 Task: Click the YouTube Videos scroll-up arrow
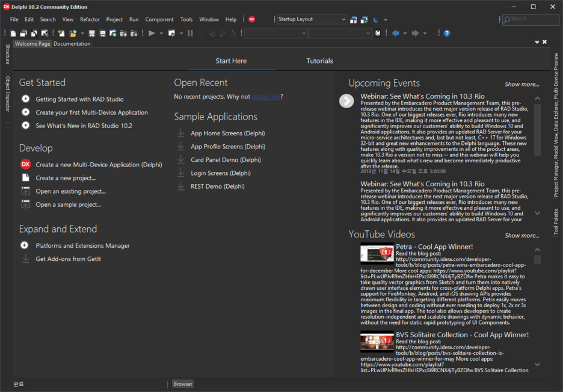[x=537, y=250]
